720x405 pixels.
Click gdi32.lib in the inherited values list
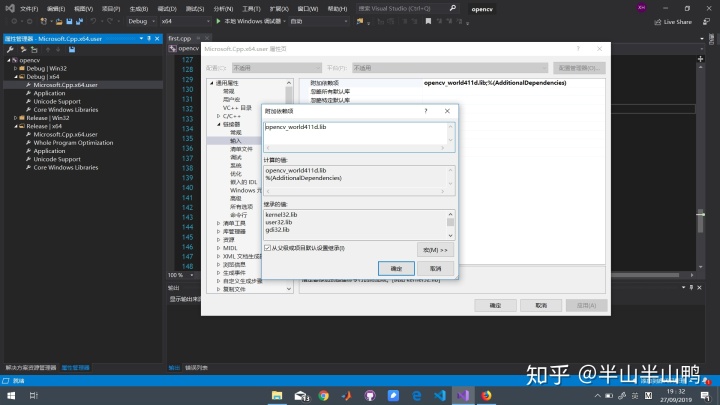pyautogui.click(x=277, y=230)
